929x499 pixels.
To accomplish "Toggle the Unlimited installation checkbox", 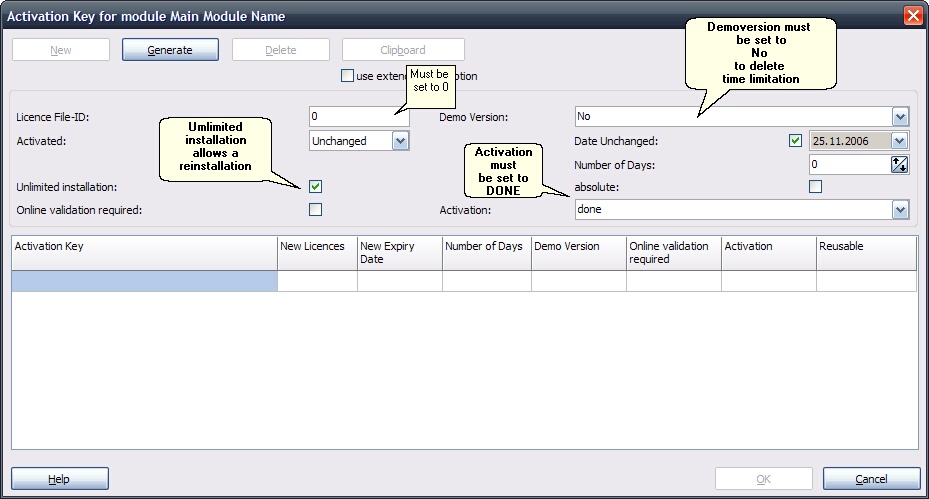I will tap(316, 187).
